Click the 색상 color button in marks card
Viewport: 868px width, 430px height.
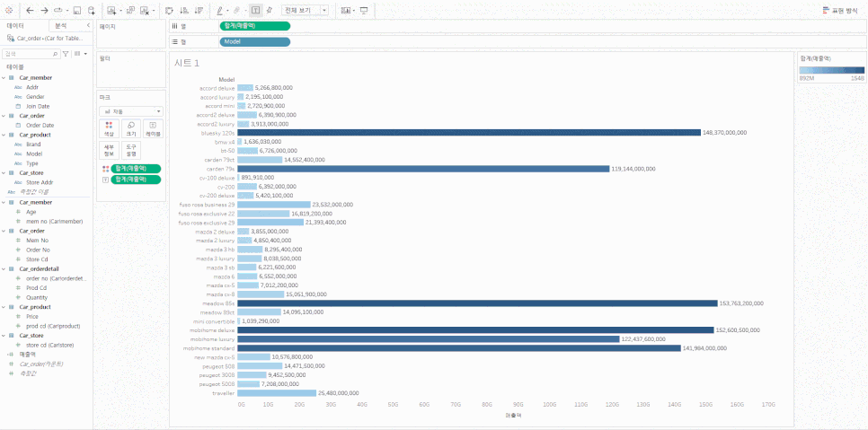(109, 128)
